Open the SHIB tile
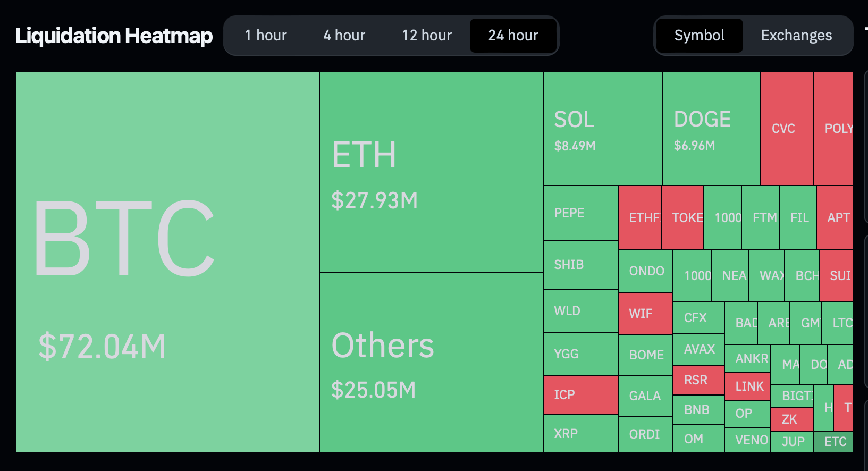Viewport: 868px width, 471px height. (580, 265)
